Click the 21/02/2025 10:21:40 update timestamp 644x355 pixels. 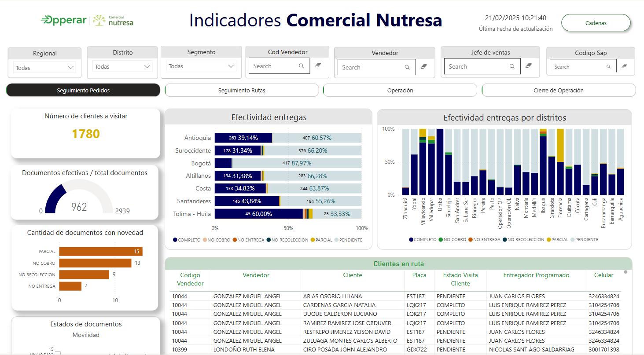point(515,18)
